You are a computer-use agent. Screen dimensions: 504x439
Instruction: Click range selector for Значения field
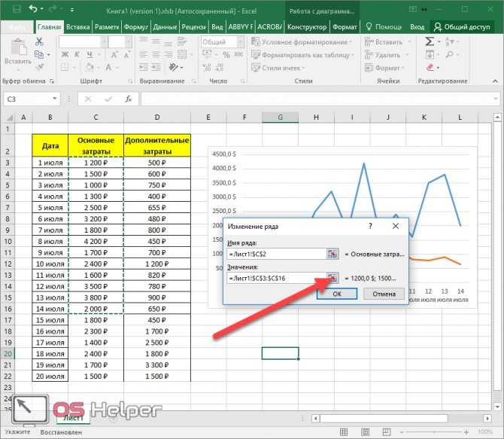click(332, 278)
